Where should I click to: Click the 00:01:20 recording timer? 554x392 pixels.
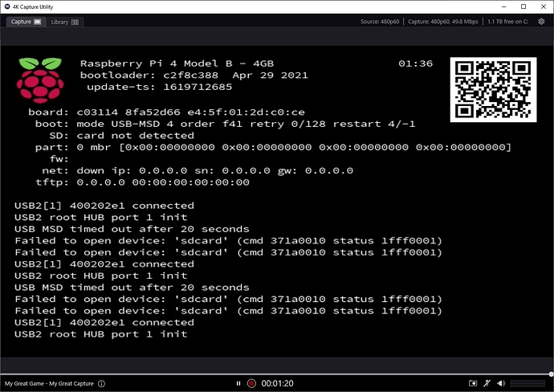(277, 383)
